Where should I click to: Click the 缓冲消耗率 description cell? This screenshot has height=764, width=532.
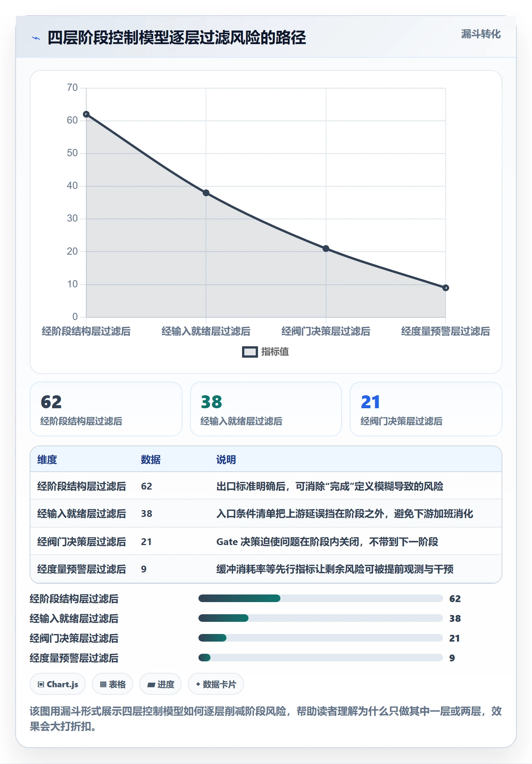(x=335, y=569)
